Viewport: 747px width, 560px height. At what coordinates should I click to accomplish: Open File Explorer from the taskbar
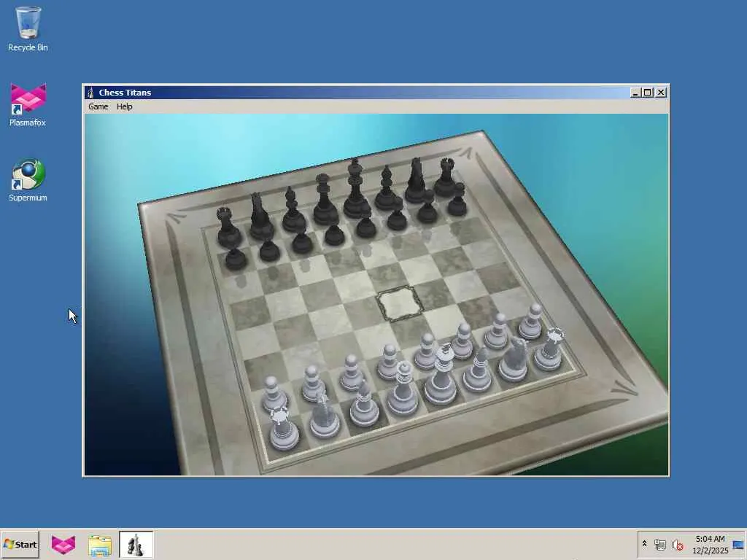click(x=100, y=545)
